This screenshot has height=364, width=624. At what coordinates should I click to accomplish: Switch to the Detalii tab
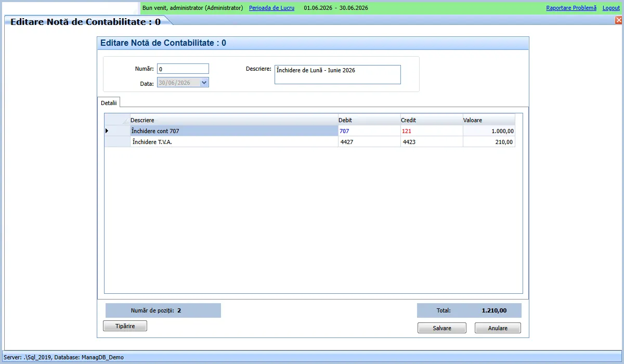point(109,102)
